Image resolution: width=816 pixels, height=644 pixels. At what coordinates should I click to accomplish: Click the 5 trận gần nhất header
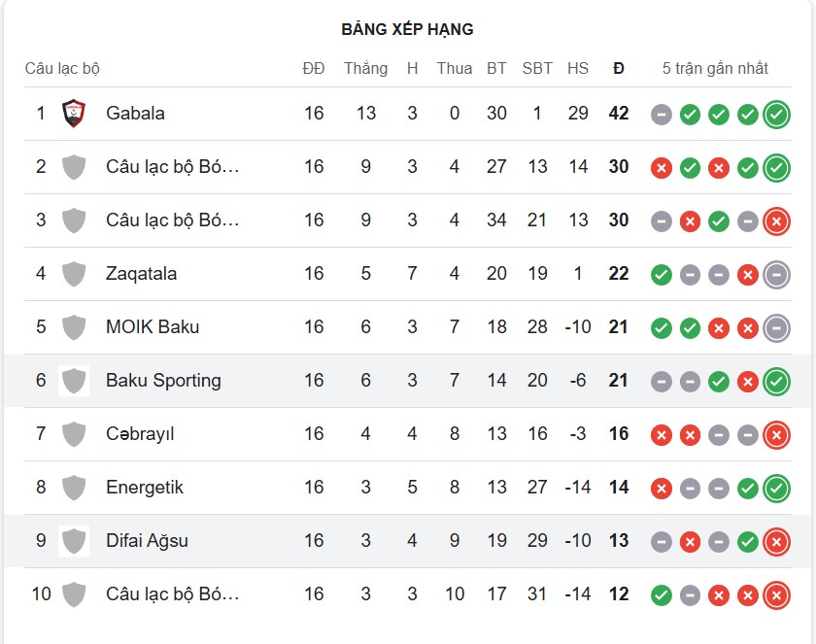pyautogui.click(x=715, y=68)
